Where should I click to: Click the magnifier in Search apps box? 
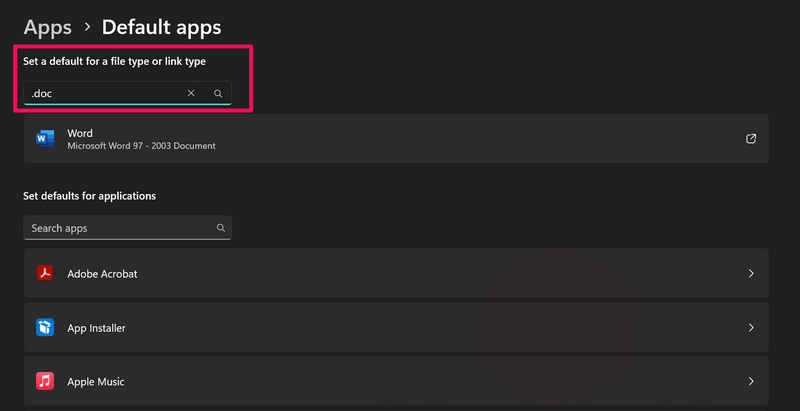(x=221, y=228)
